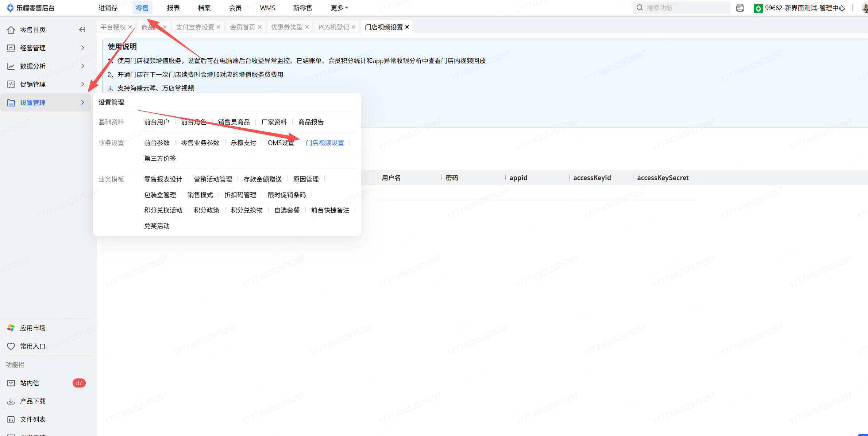Image resolution: width=868 pixels, height=436 pixels.
Task: Close the POS机登记 tab
Action: click(x=354, y=27)
